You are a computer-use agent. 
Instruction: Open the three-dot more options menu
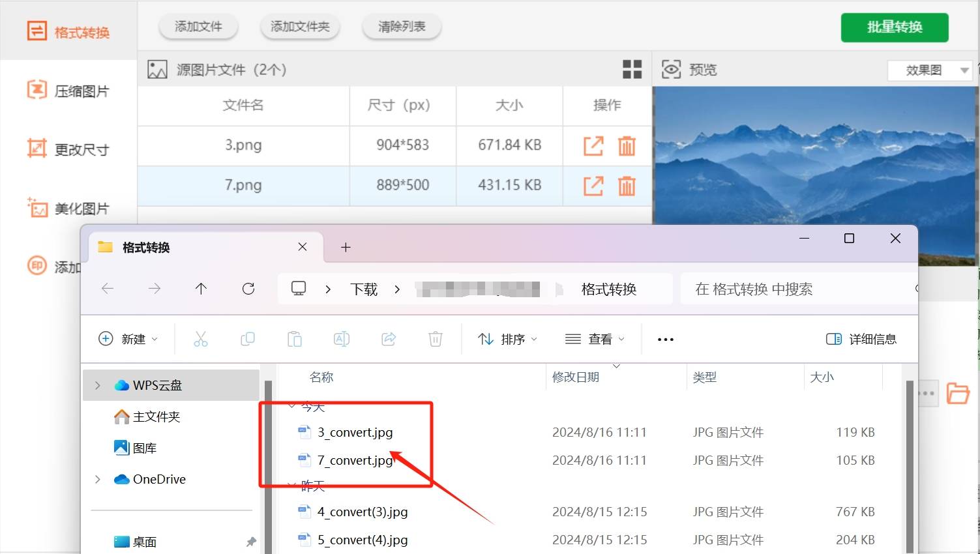click(666, 340)
